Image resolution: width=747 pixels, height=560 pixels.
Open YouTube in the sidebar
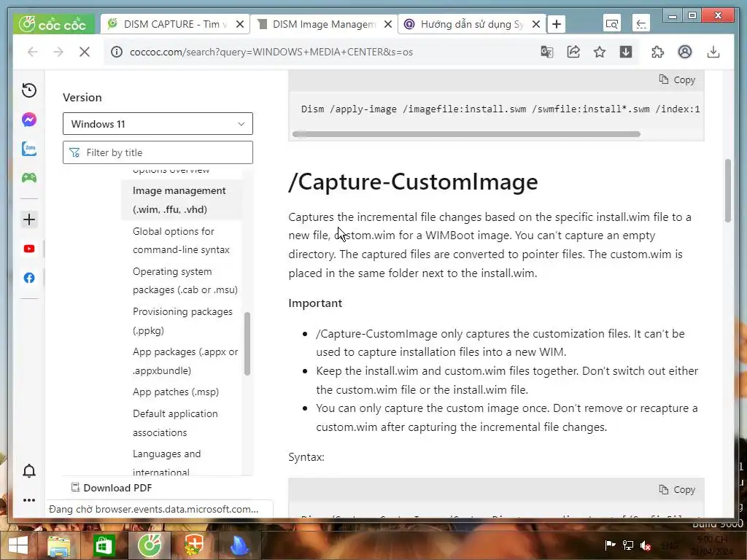(x=29, y=249)
